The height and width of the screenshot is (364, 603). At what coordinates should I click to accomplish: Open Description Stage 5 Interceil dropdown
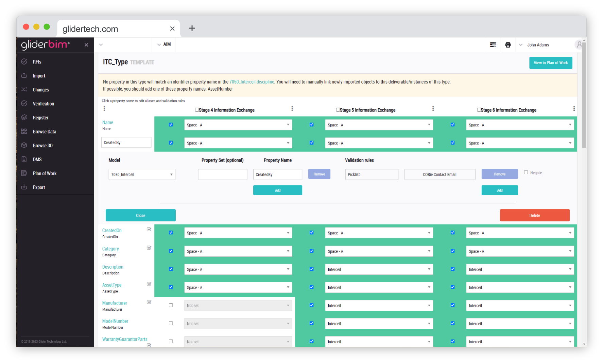379,270
